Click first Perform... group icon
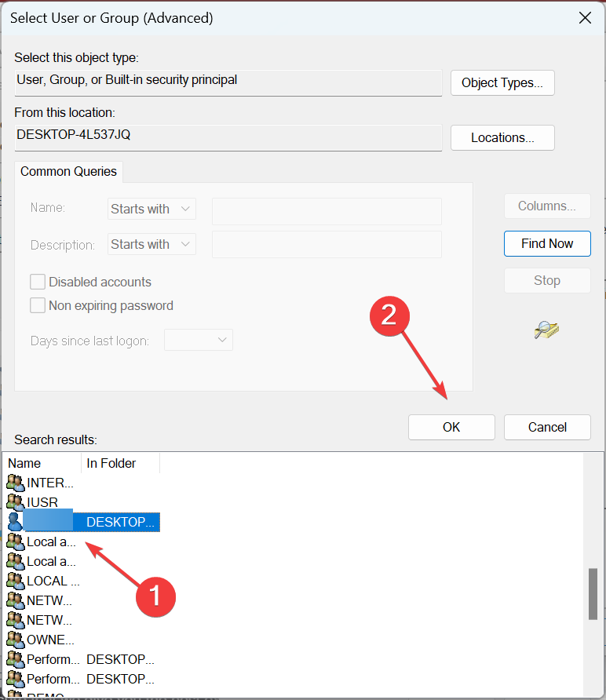Screen dimensions: 606x700 pos(15,659)
